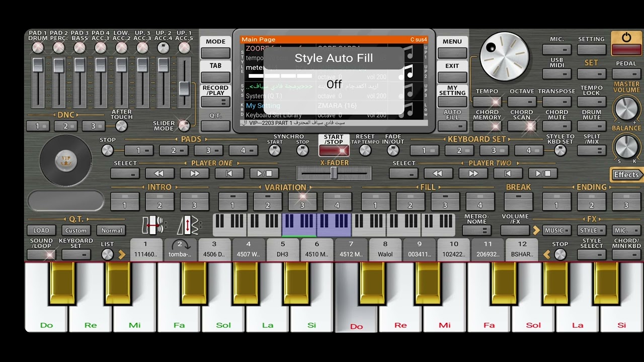Click the Q.T. Normal button
The height and width of the screenshot is (362, 644).
tap(112, 230)
